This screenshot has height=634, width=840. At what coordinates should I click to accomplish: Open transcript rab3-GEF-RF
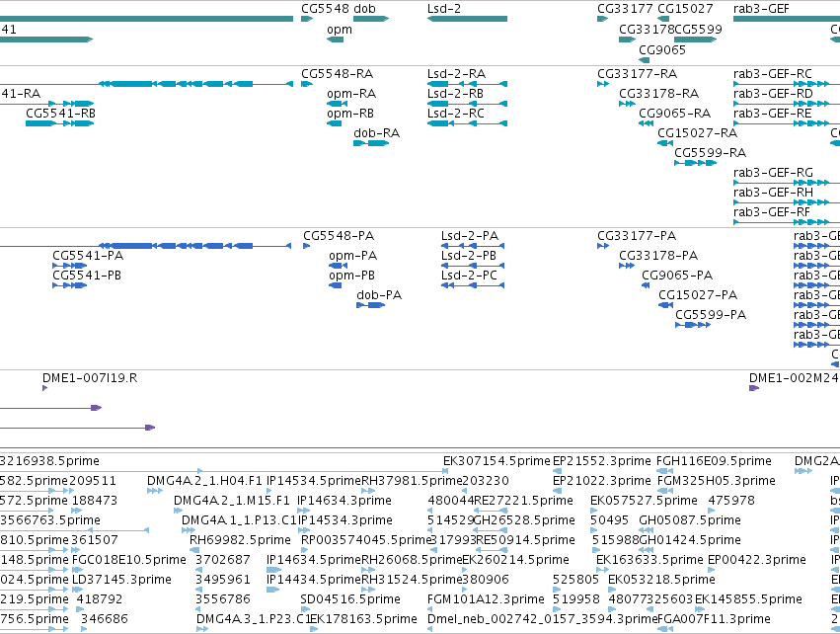(x=772, y=212)
